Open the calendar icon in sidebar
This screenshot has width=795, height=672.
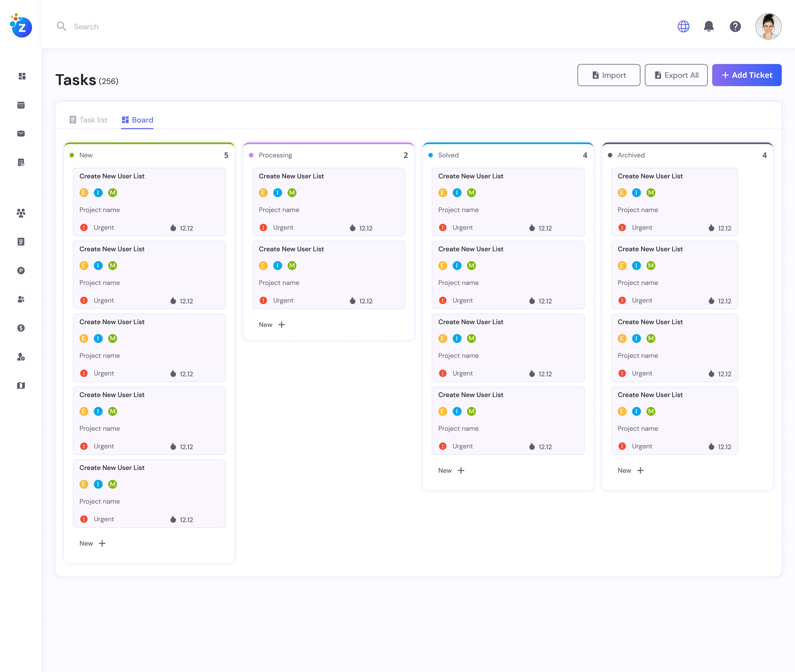(21, 105)
